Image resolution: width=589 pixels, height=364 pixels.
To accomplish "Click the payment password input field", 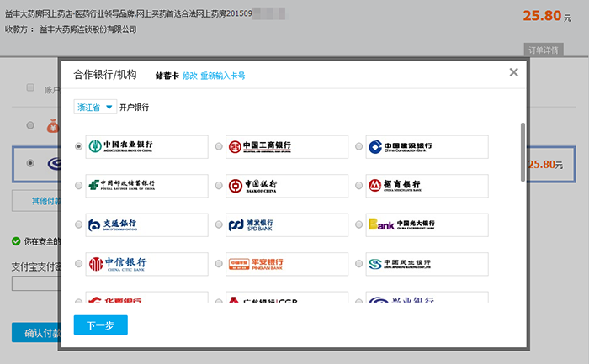I will coord(37,283).
